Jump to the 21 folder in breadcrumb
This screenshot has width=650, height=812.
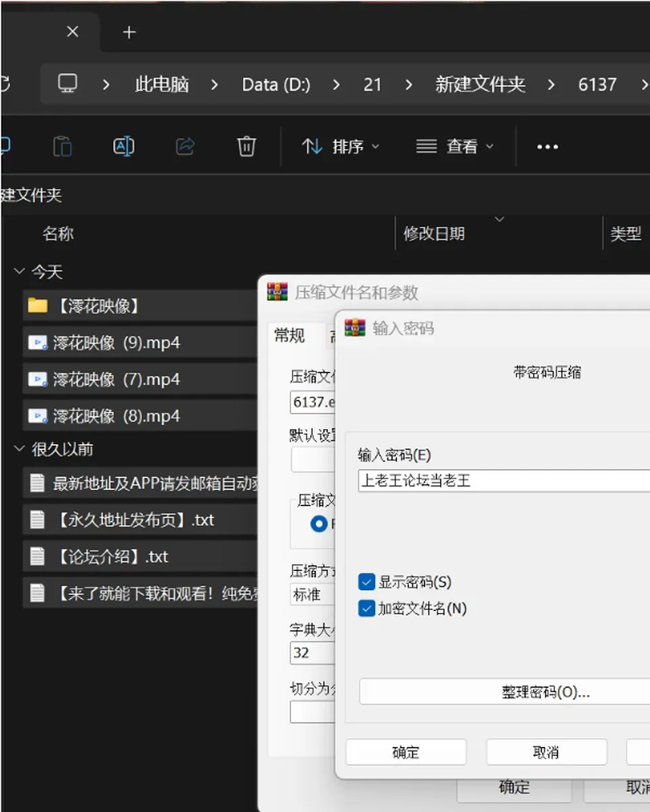pyautogui.click(x=372, y=85)
